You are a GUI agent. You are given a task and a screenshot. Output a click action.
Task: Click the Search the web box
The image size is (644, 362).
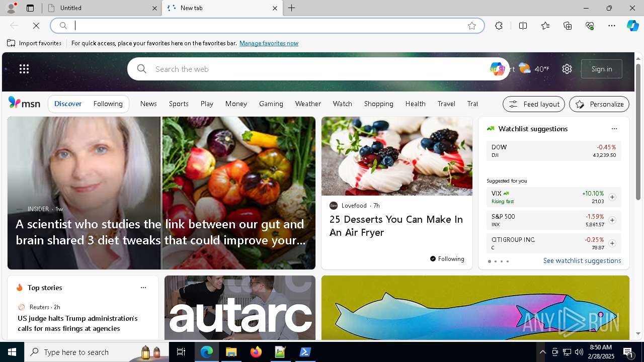click(318, 69)
